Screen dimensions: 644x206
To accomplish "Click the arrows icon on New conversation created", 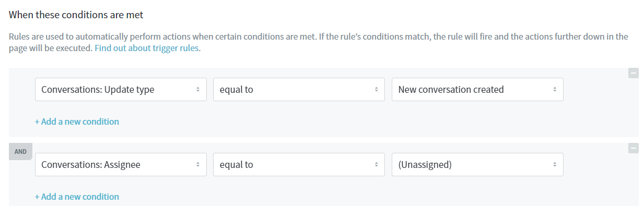I will click(x=555, y=90).
